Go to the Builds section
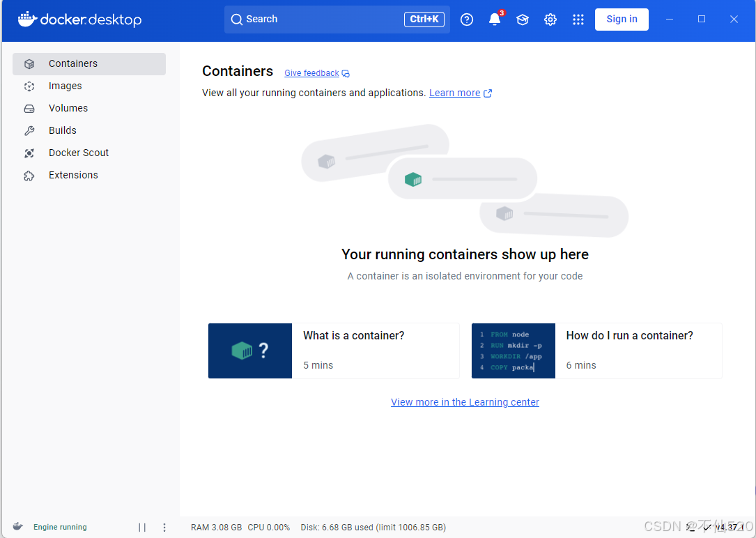Viewport: 756px width, 538px height. 62,130
